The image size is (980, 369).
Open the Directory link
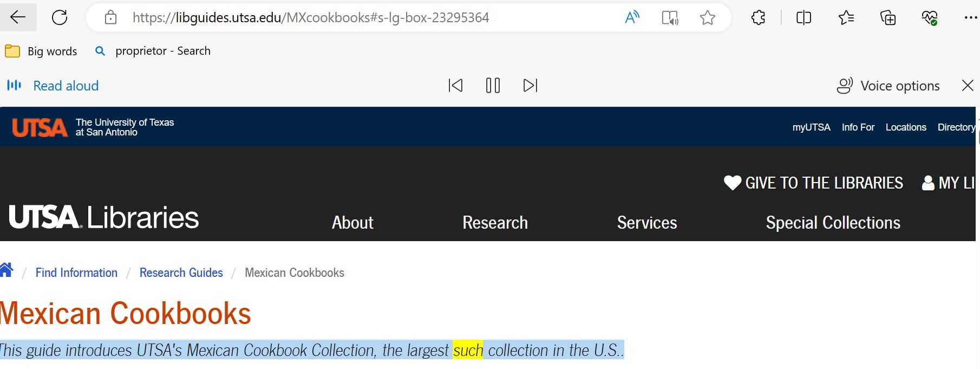click(956, 127)
